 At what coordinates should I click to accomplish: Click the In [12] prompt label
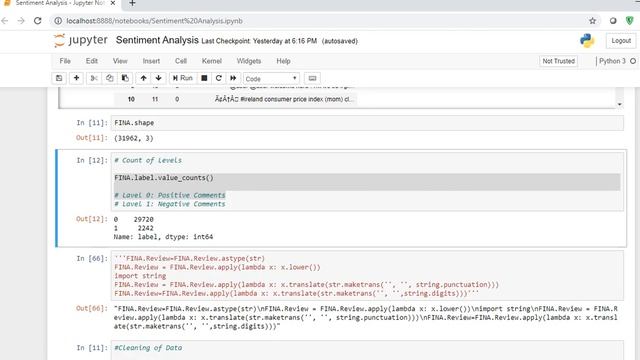[92, 160]
